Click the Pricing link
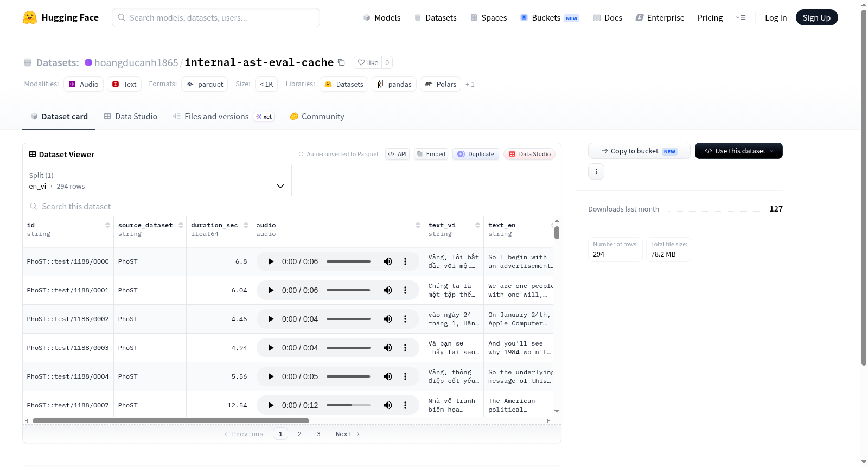The image size is (868, 467). point(710,17)
